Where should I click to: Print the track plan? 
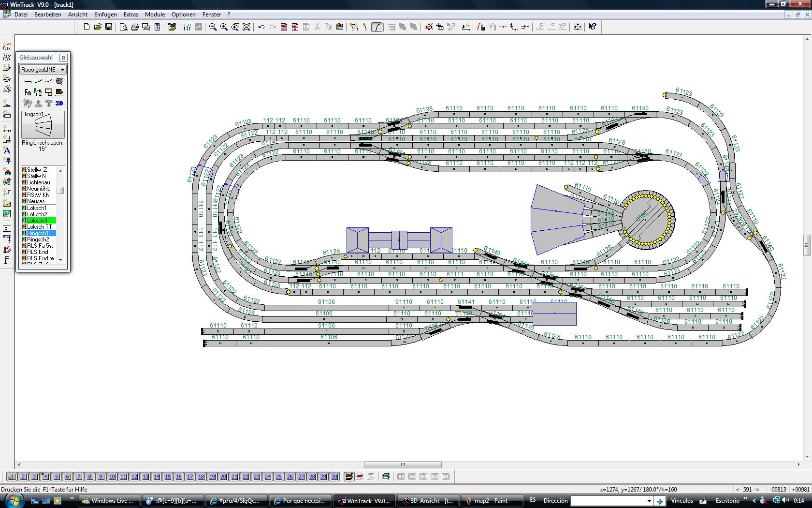135,27
